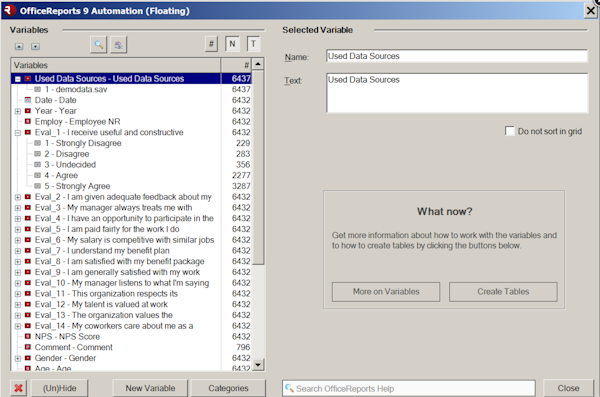The image size is (600, 397).
Task: Collapse the Eval_1 variable node
Action: point(18,133)
